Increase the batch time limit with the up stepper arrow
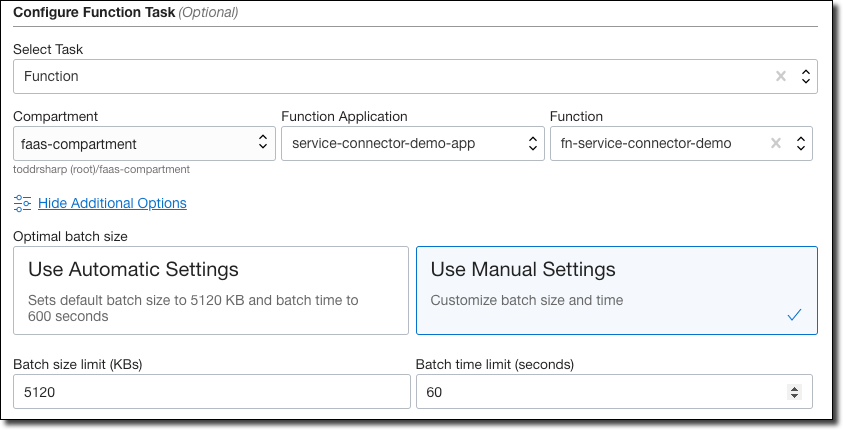 click(794, 388)
